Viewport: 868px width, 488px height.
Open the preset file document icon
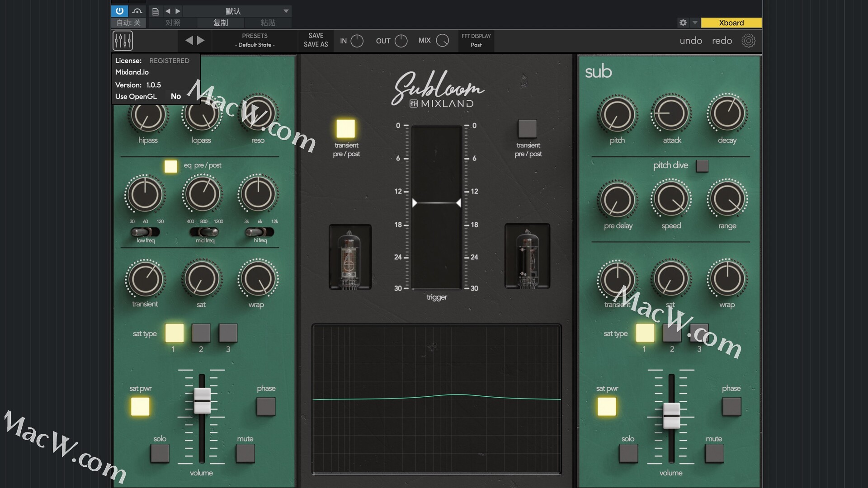click(x=155, y=11)
